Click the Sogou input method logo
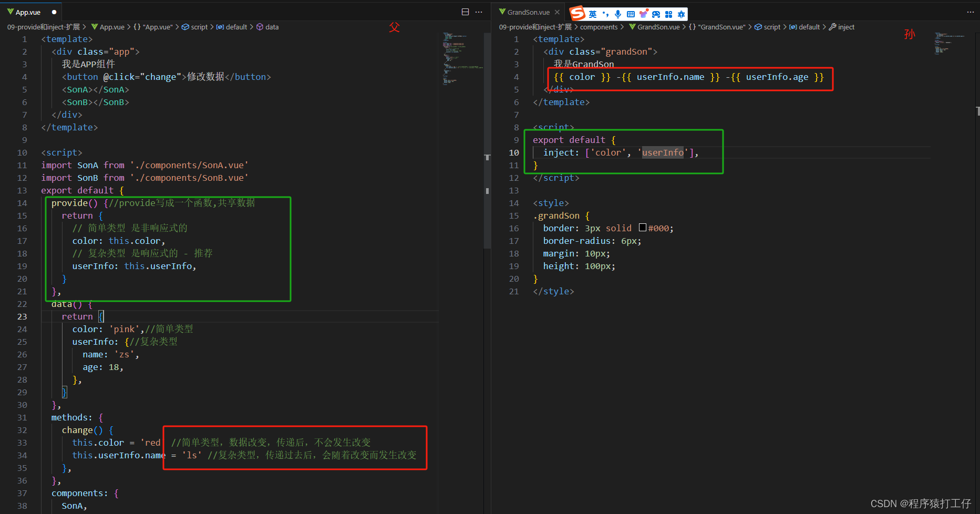This screenshot has height=514, width=980. (x=577, y=13)
